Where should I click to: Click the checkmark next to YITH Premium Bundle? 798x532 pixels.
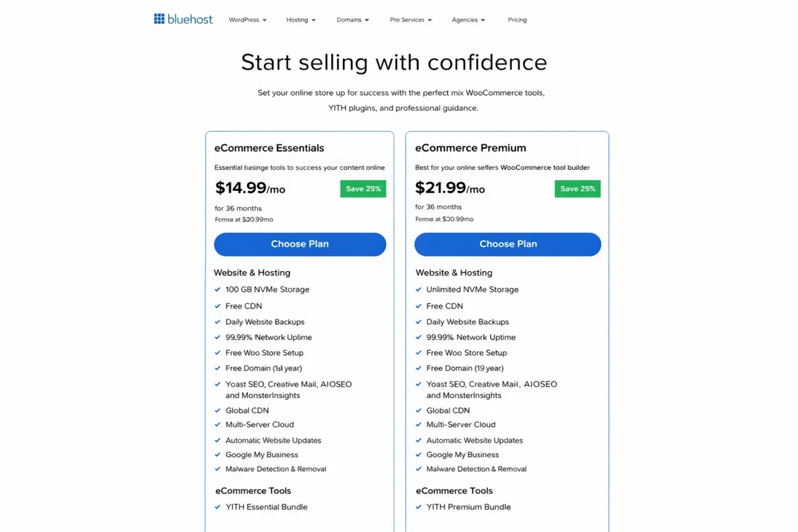(418, 506)
